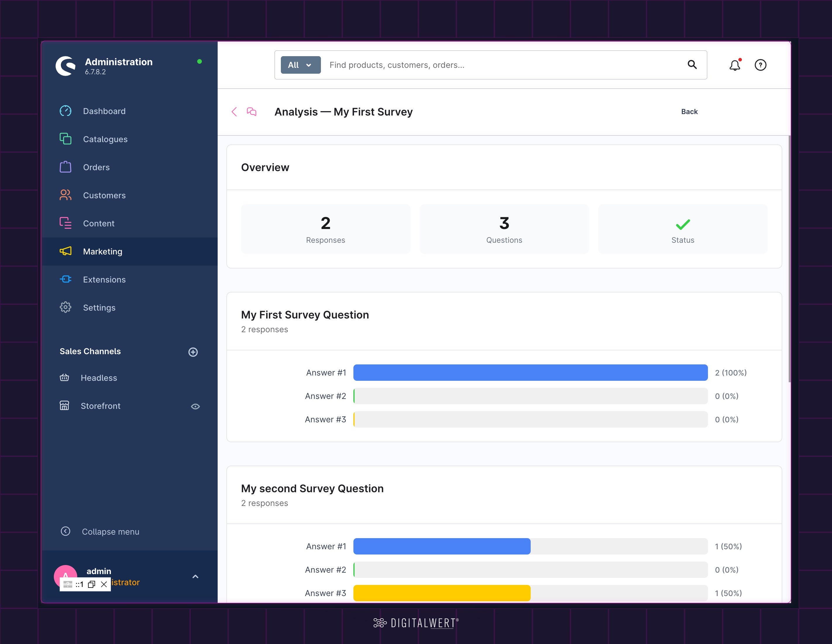Open the help question mark icon

tap(761, 65)
